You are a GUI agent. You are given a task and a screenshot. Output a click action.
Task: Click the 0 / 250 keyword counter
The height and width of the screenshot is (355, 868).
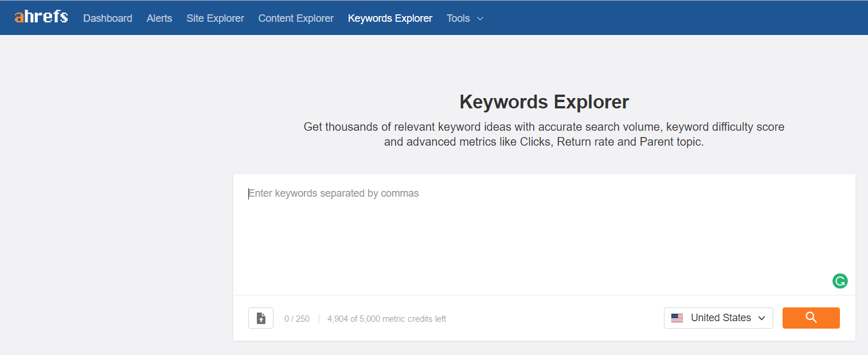tap(297, 319)
